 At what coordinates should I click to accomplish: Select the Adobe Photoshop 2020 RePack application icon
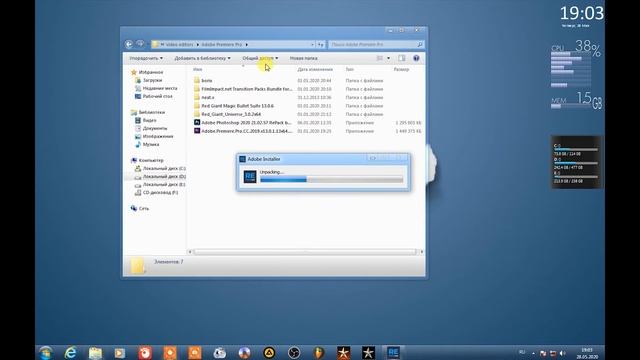[x=197, y=122]
